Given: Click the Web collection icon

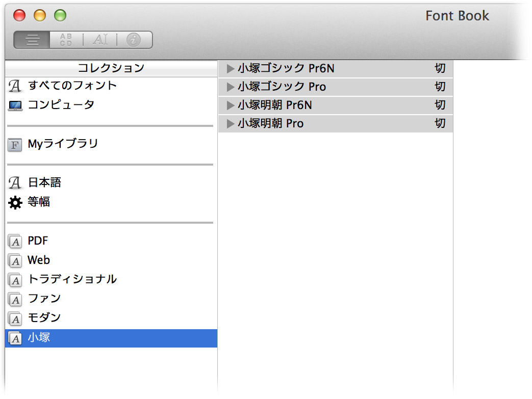Looking at the screenshot, I should [15, 261].
